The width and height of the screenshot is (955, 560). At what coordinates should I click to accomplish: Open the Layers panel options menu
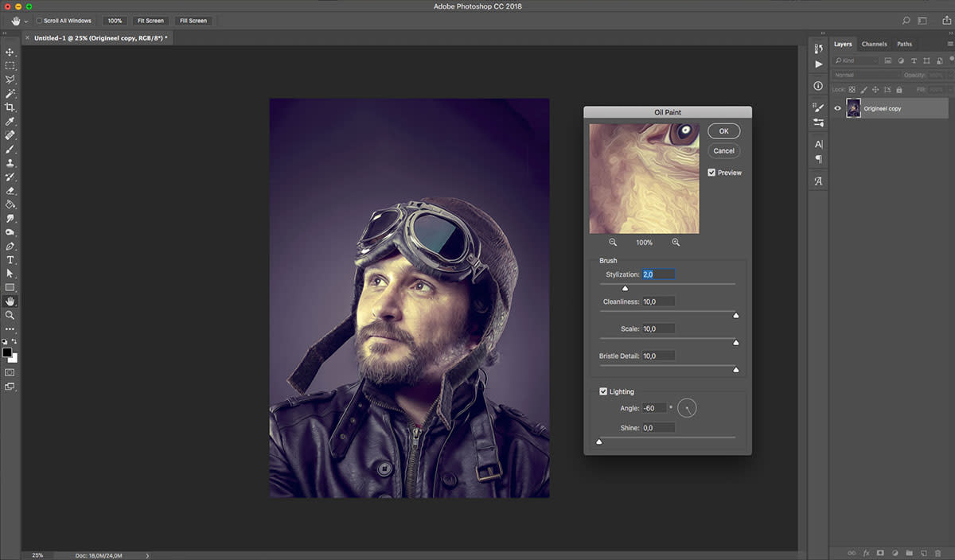pos(949,44)
